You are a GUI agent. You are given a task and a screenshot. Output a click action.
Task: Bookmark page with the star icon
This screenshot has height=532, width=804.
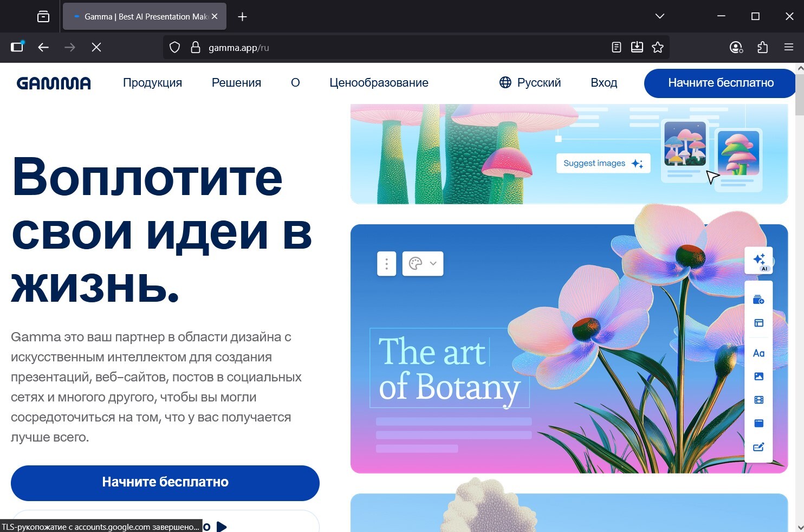(658, 48)
